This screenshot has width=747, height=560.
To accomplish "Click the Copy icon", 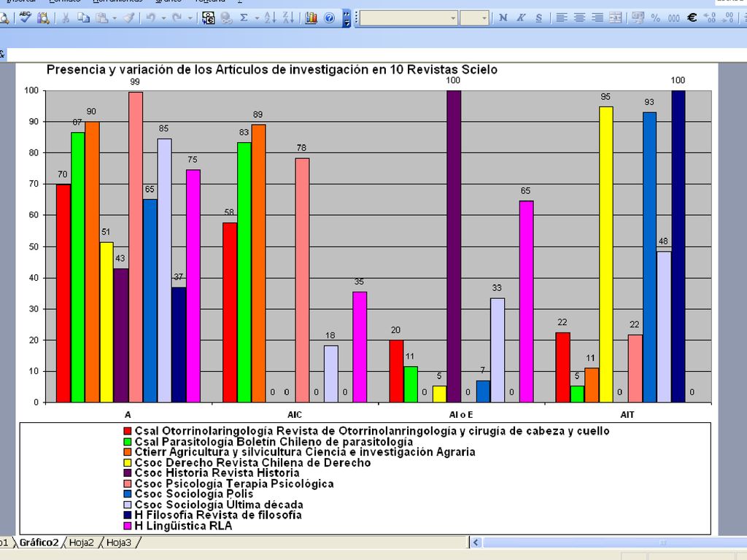I will [x=83, y=18].
